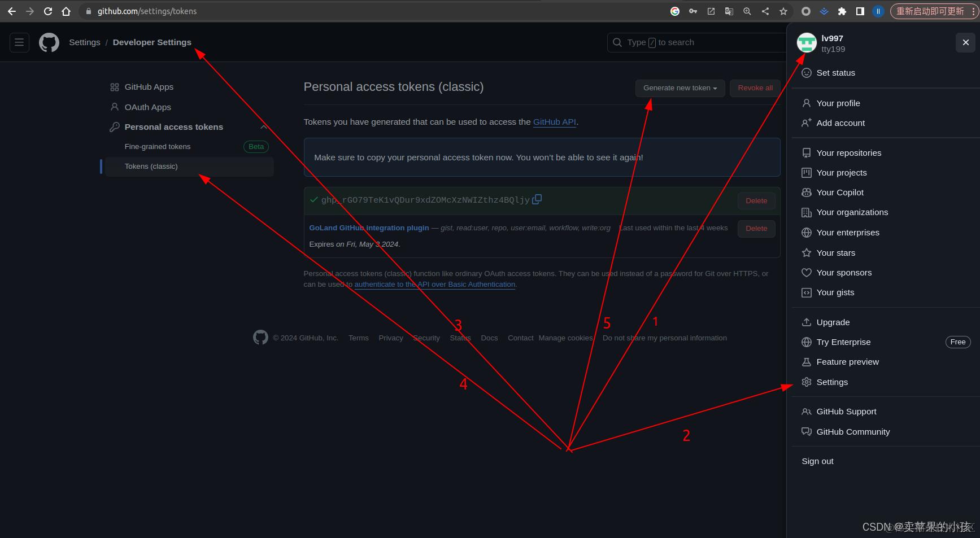The width and height of the screenshot is (980, 538).
Task: Click Sign out in the account menu
Action: pos(817,461)
